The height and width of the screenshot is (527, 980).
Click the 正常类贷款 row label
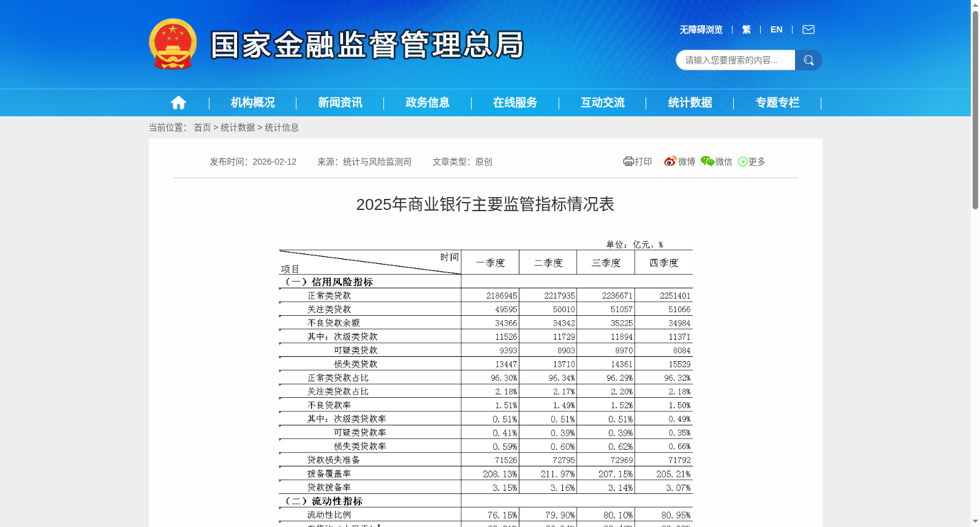click(x=330, y=296)
